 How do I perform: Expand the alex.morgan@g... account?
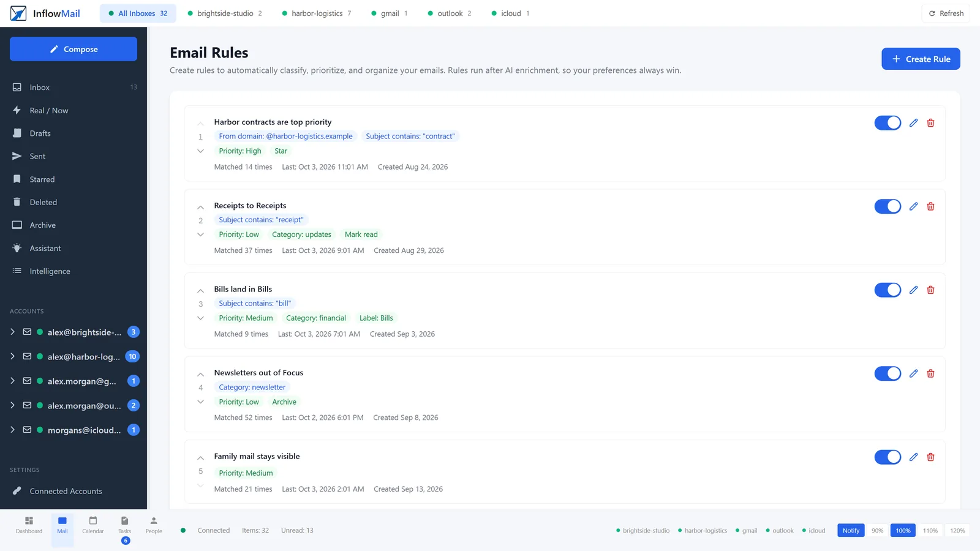tap(12, 381)
